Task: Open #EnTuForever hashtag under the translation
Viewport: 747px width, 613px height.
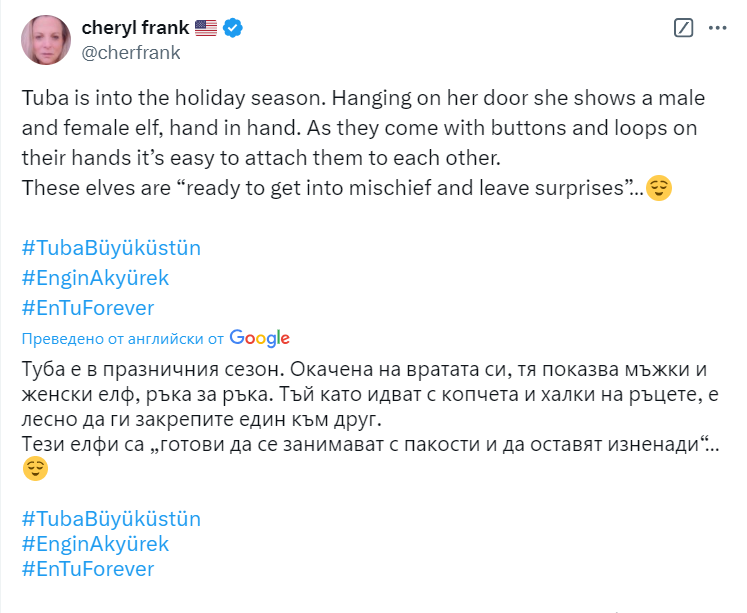Action: point(87,569)
